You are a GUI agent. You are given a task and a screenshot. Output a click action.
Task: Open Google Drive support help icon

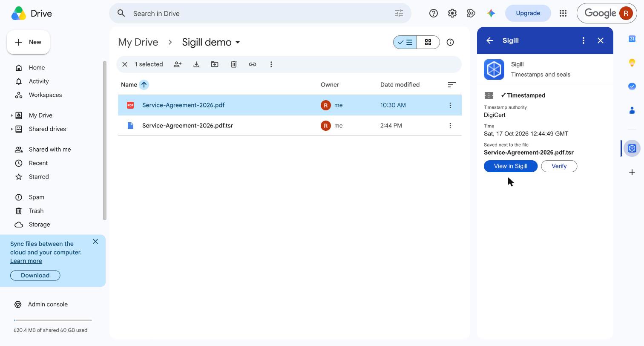coord(434,13)
